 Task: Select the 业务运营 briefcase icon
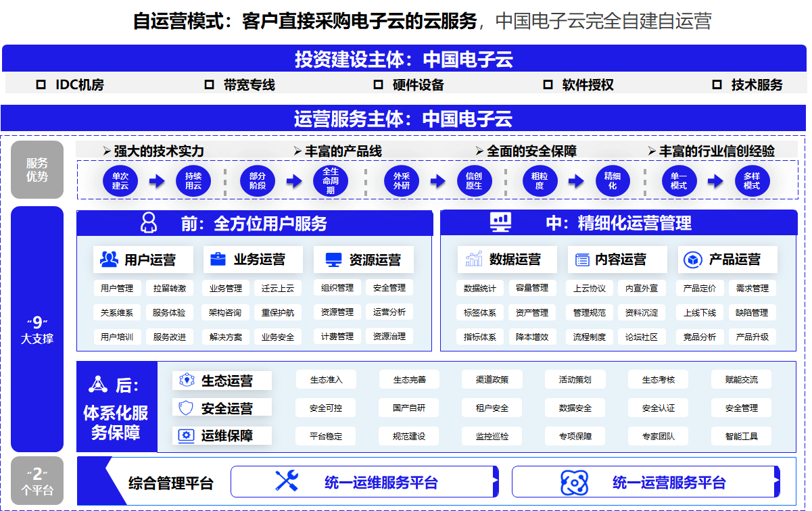[x=218, y=259]
